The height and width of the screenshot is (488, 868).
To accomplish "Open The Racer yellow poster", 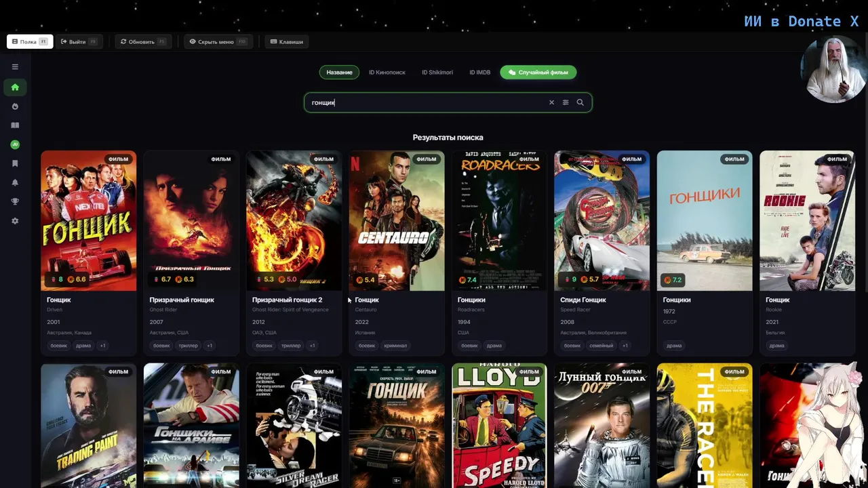I will (x=705, y=426).
